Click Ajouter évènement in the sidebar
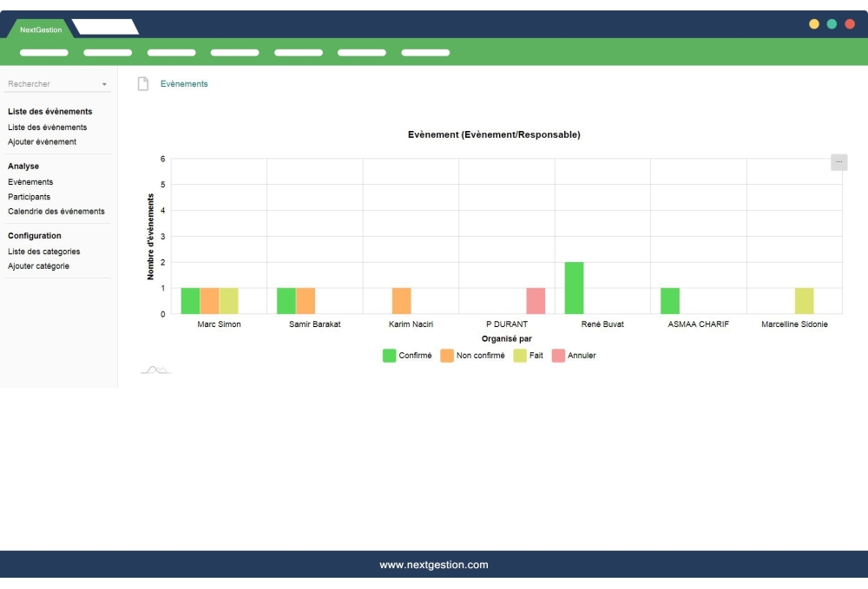 [x=42, y=141]
